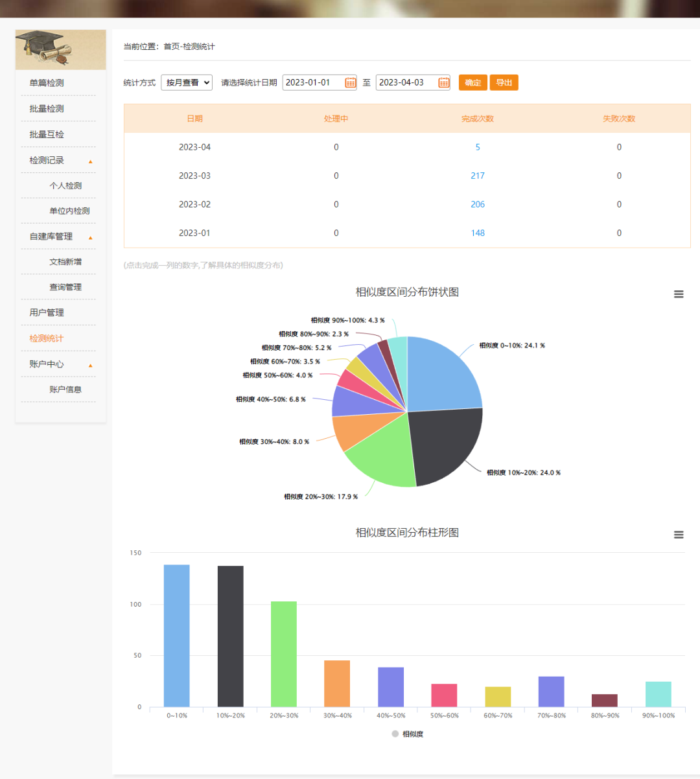Go to 单篇检测 menu item
The width and height of the screenshot is (700, 779).
[x=47, y=83]
